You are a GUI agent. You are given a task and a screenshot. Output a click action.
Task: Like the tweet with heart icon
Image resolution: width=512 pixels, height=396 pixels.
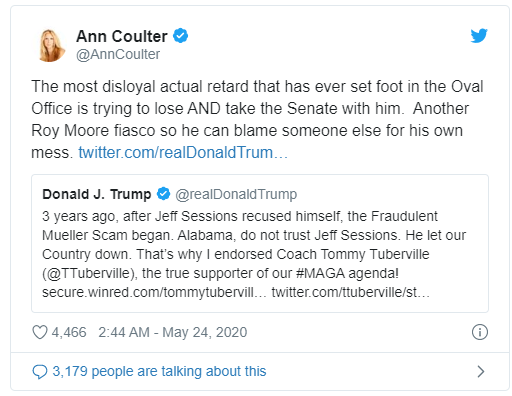(x=40, y=332)
